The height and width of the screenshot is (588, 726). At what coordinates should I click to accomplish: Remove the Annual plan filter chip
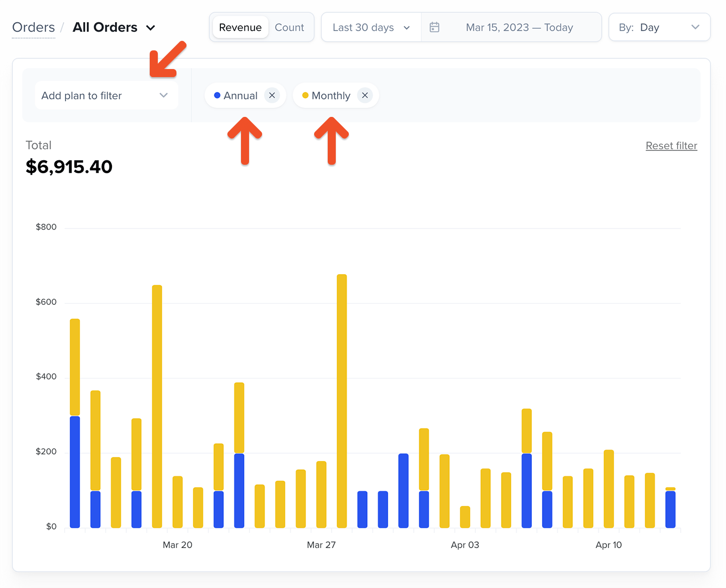(x=272, y=95)
